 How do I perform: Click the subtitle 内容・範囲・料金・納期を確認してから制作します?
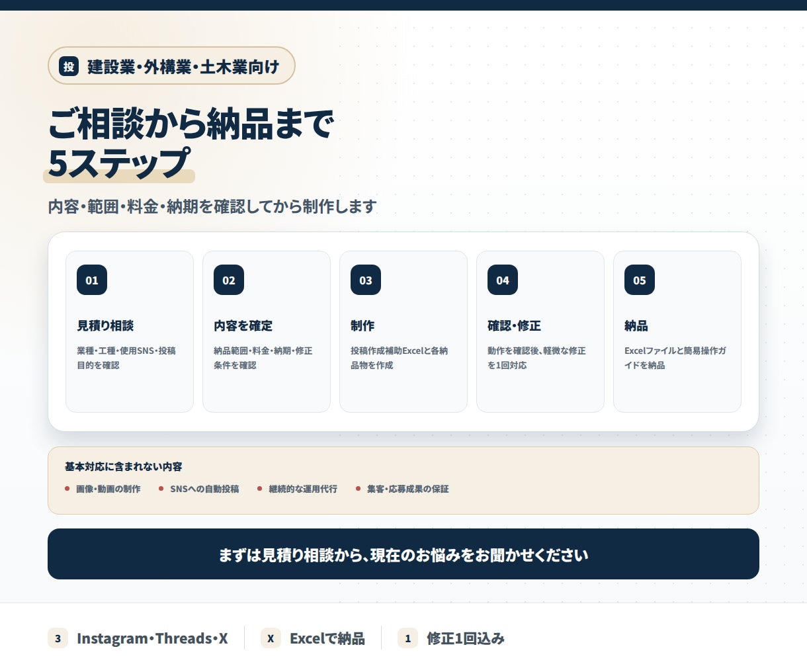(x=212, y=206)
